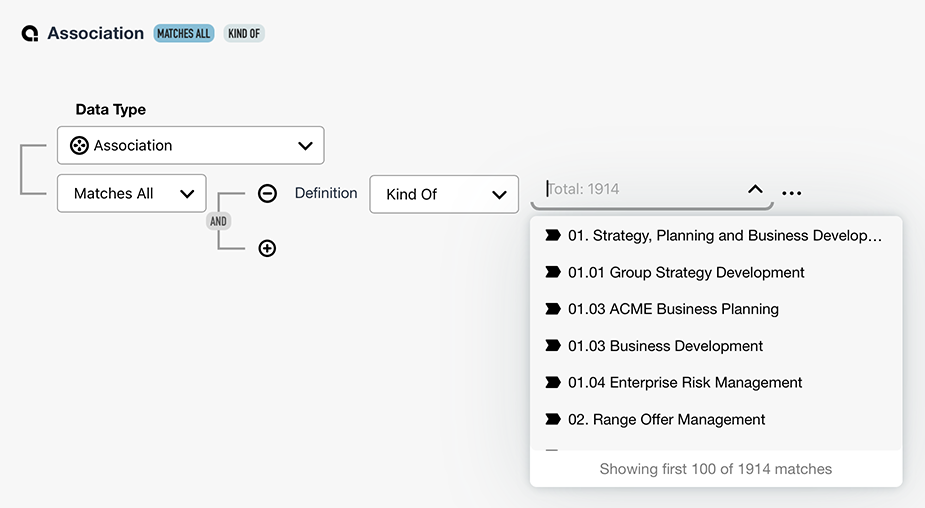The image size is (925, 508).
Task: Pick 01.04 Enterprise Risk Management entry
Action: (685, 382)
